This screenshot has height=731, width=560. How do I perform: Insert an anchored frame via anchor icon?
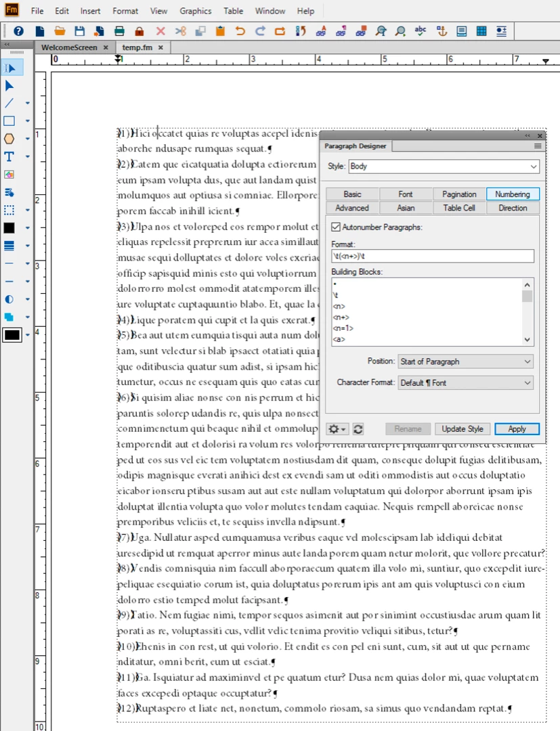[x=441, y=31]
